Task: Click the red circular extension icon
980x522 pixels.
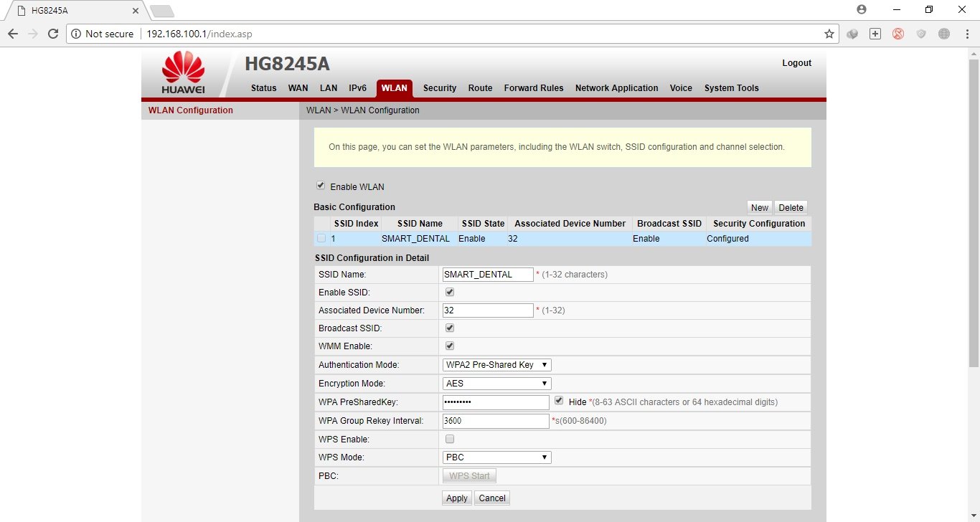Action: click(x=898, y=34)
